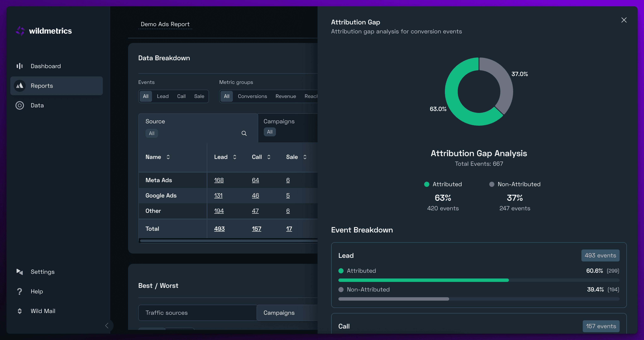Select the Sale events filter
644x340 pixels.
(x=199, y=96)
